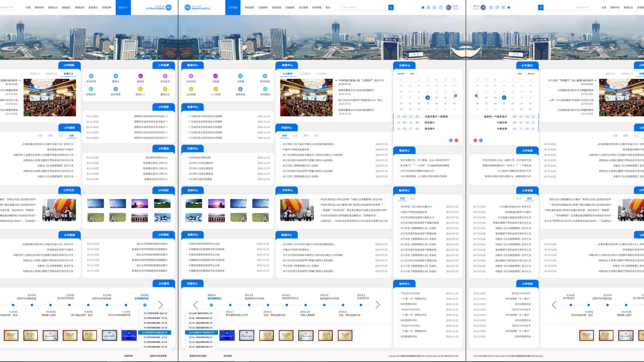
Task: Select day 25 in 日程中心 calendar
Action: click(x=427, y=103)
